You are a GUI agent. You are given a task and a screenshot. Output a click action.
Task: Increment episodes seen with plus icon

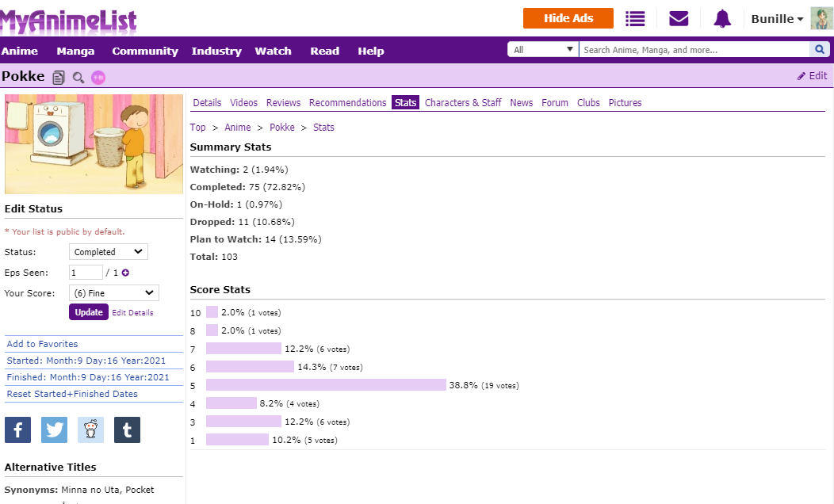[125, 273]
